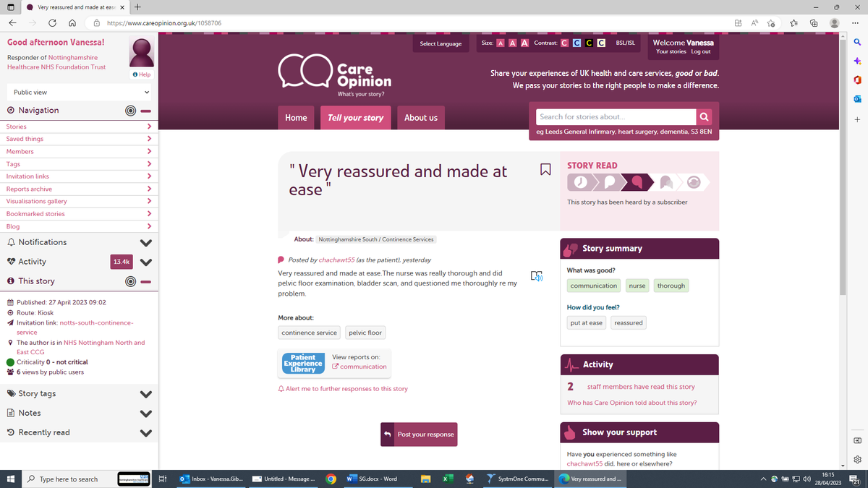Click the Care Opinion speech bubble logo
The height and width of the screenshot is (488, 868).
335,73
